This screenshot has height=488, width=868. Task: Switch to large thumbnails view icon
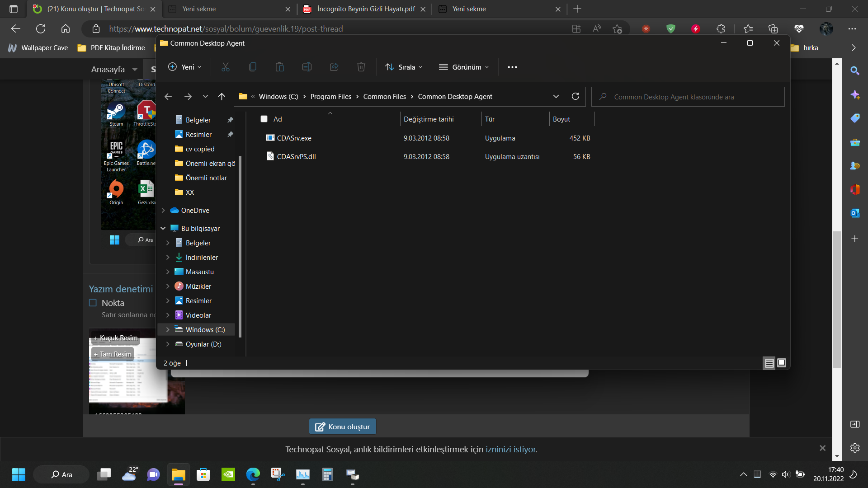point(782,363)
